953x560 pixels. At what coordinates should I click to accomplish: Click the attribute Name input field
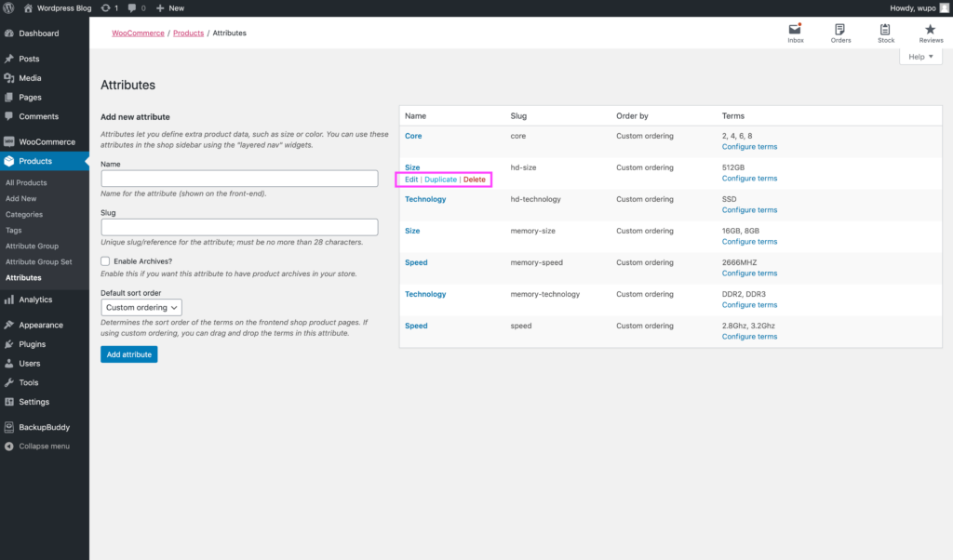tap(239, 179)
